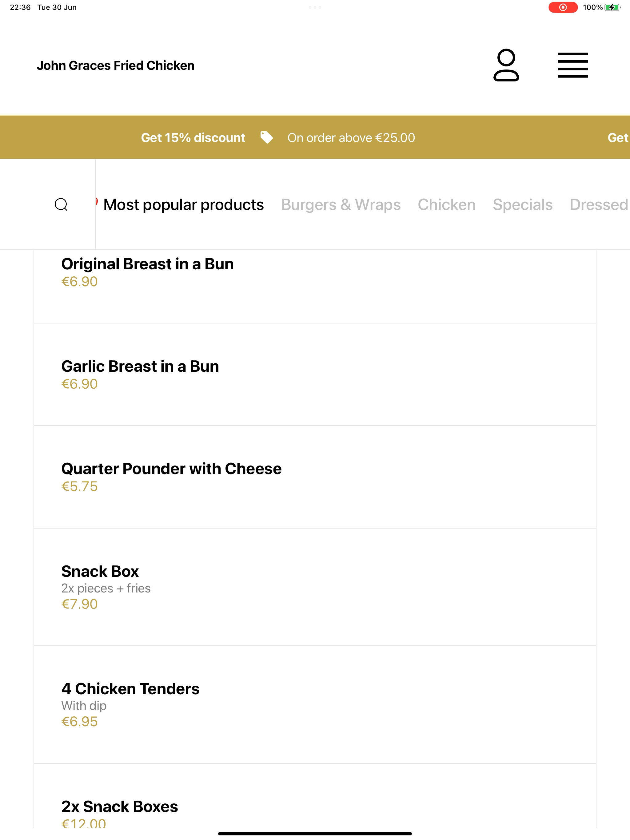Tap the 100% battery percentage
The width and height of the screenshot is (630, 840).
click(x=593, y=7)
